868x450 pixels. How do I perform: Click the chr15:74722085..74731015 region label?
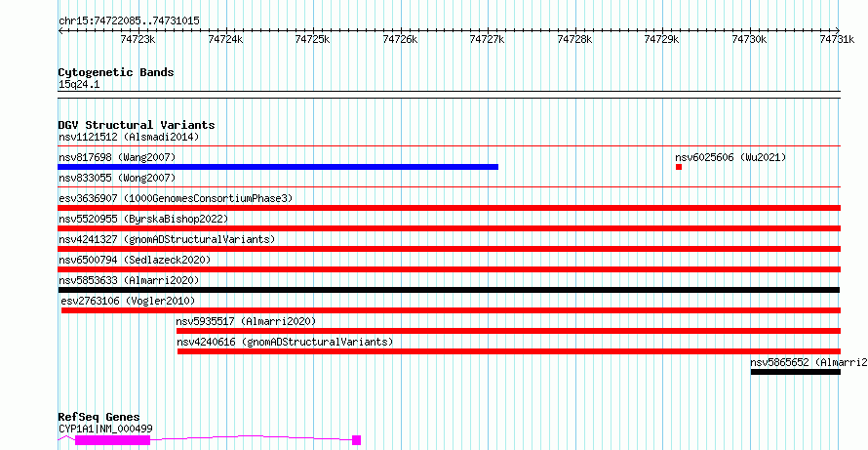pos(129,21)
